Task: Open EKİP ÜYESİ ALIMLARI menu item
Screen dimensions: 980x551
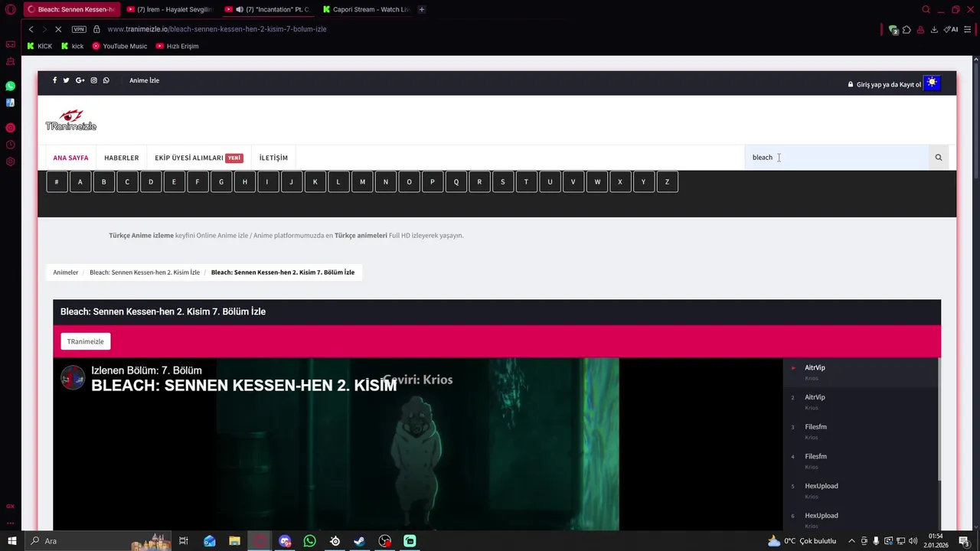Action: tap(199, 158)
